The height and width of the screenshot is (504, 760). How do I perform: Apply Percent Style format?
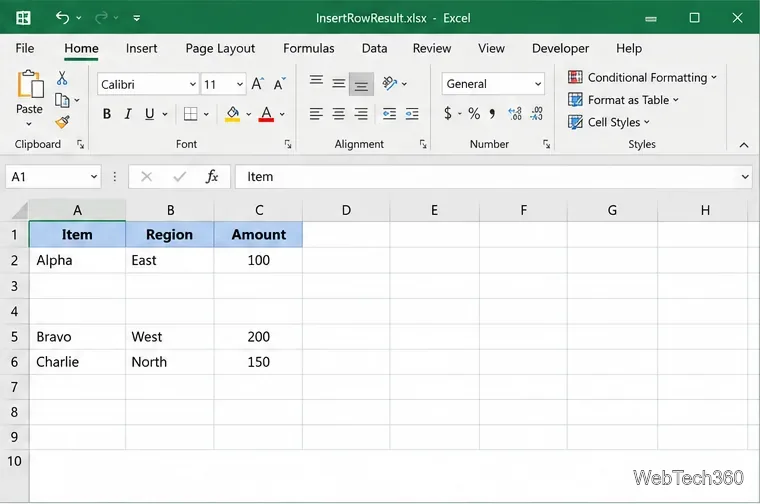(x=474, y=114)
